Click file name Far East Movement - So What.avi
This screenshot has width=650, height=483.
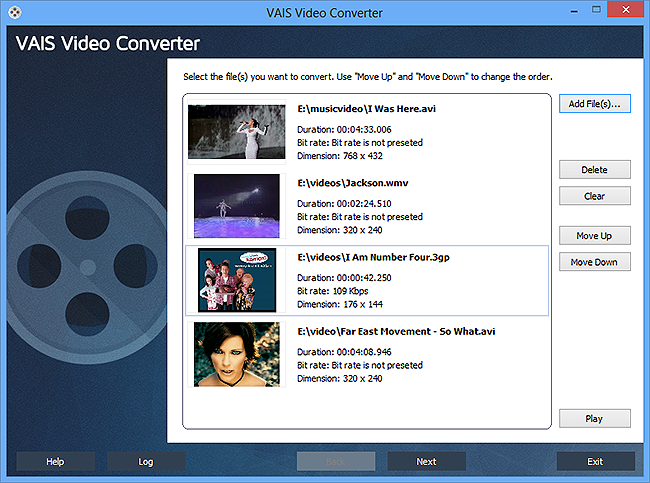[x=396, y=332]
